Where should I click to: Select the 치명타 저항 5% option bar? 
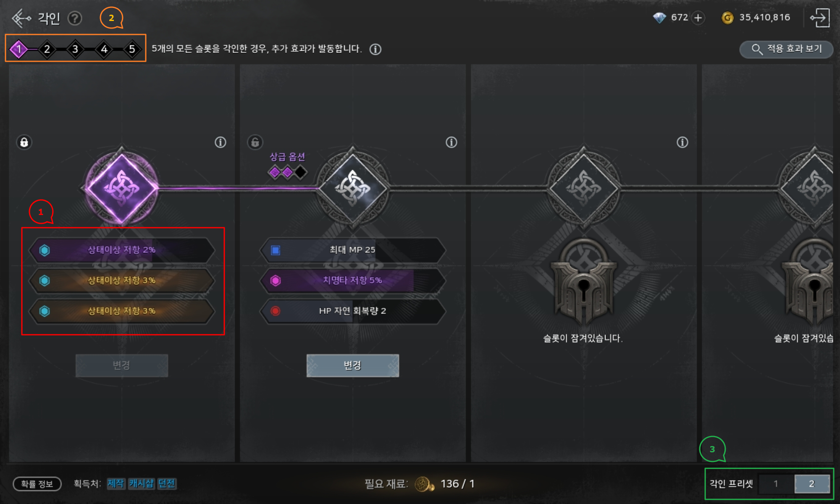pos(352,281)
